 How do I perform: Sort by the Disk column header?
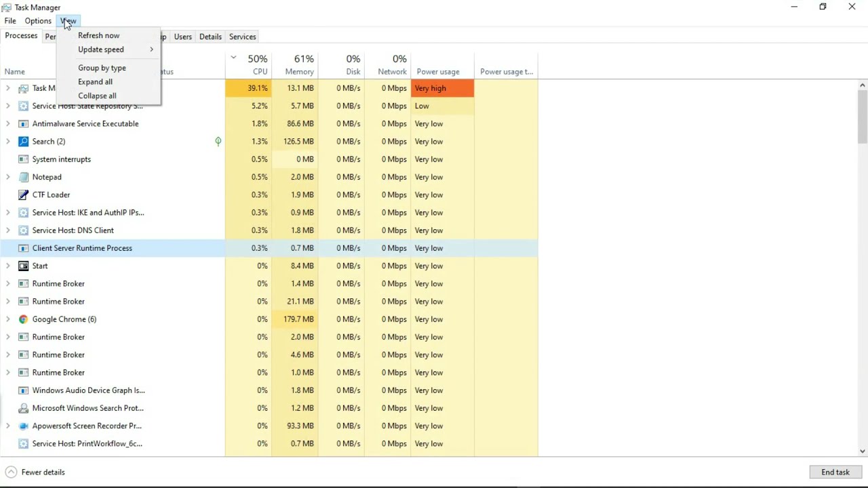point(341,65)
